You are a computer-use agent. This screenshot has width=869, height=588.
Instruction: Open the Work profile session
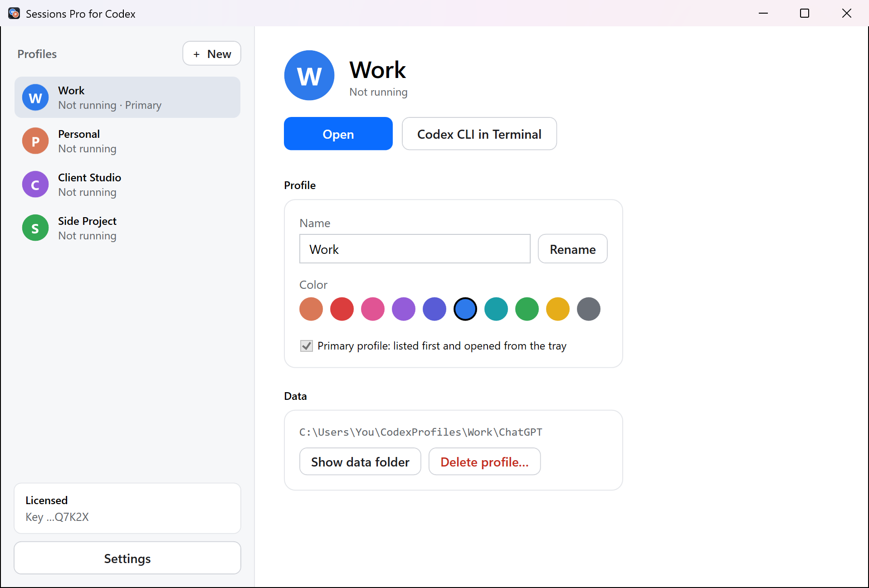(338, 134)
